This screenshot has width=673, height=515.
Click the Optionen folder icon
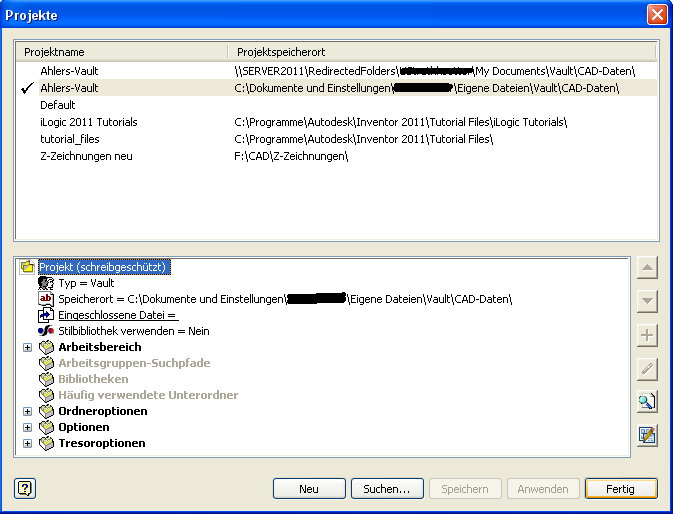[x=46, y=427]
